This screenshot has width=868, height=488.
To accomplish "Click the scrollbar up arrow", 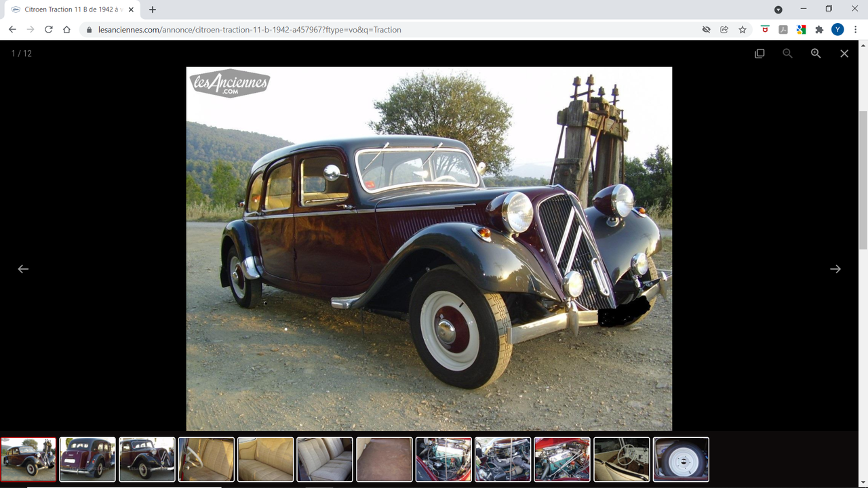I will pos(863,45).
